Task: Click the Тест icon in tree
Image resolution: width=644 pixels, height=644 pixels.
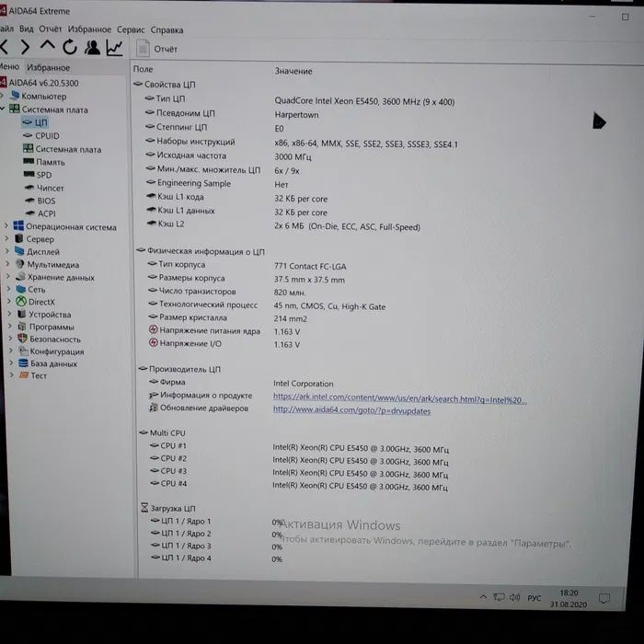Action: (24, 375)
